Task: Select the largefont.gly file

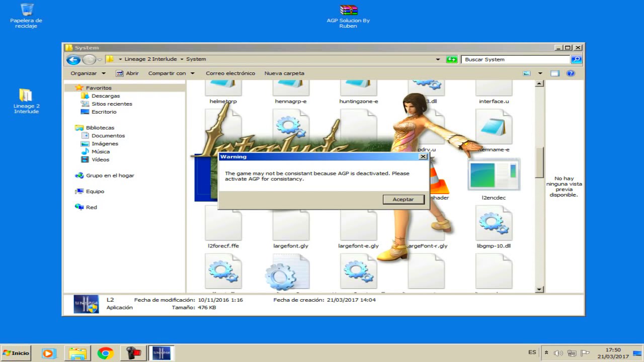Action: (291, 228)
